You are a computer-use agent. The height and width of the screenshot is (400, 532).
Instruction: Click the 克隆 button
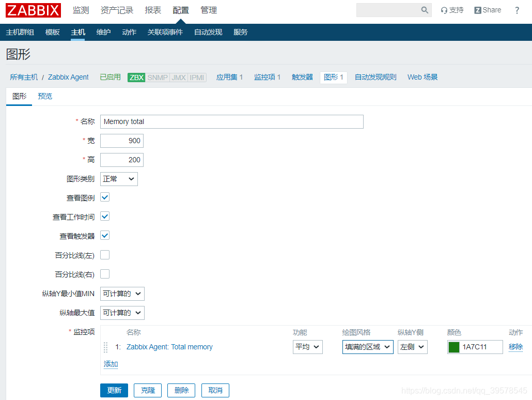point(148,391)
